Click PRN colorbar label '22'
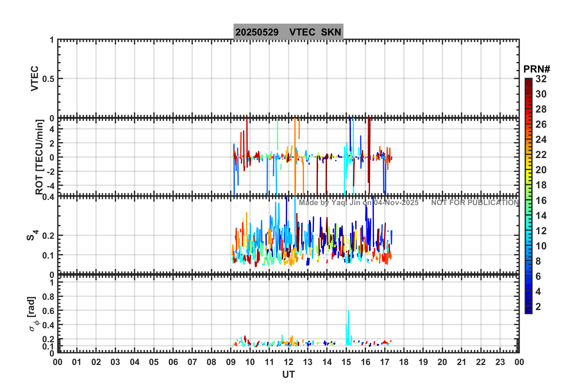 541,155
